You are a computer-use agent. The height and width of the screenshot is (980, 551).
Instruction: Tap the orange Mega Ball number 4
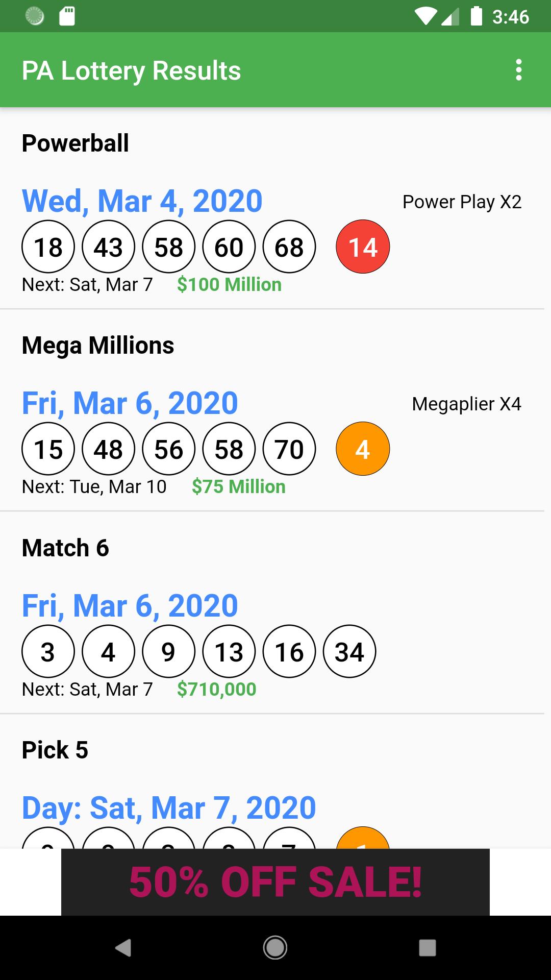(363, 449)
